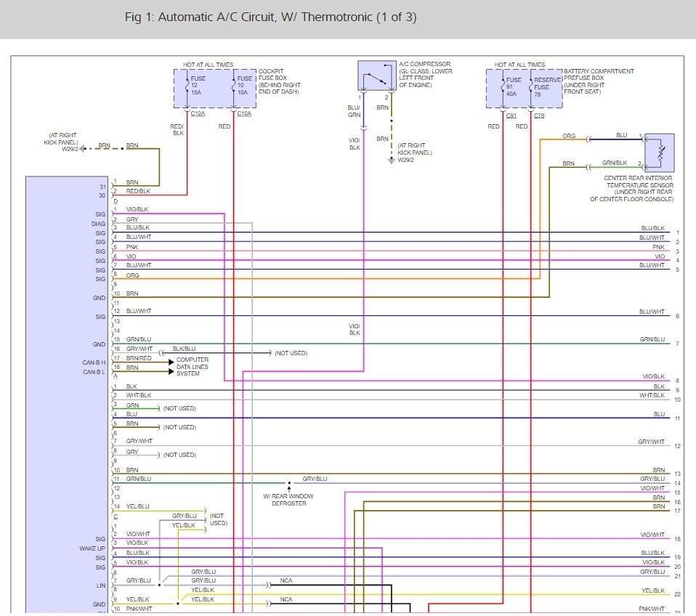The width and height of the screenshot is (696, 616).
Task: Click the CAN-B L data line arrow
Action: pyautogui.click(x=171, y=371)
